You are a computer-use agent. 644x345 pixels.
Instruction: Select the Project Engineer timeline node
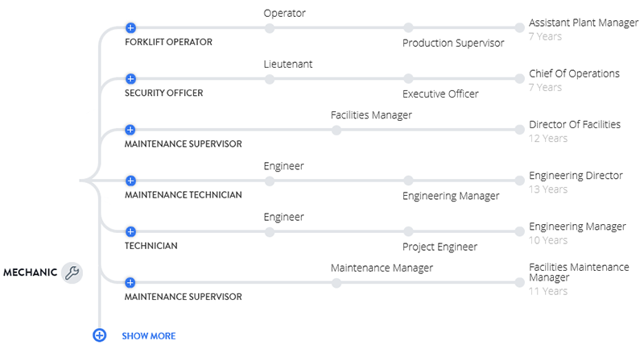click(x=408, y=231)
